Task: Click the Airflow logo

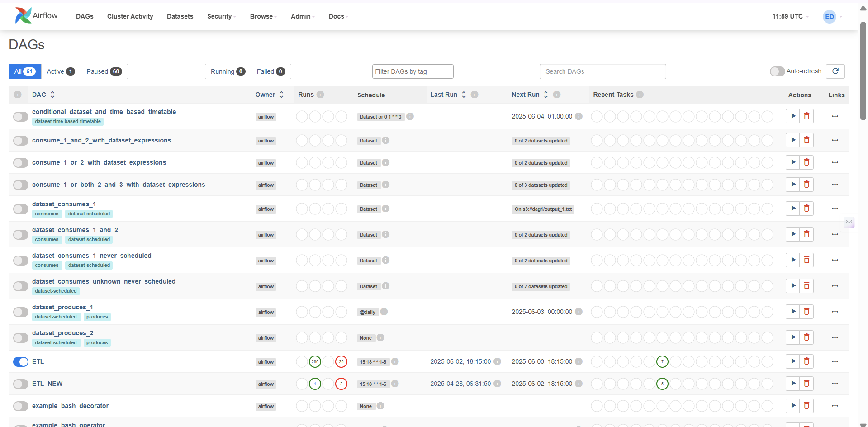Action: [x=36, y=16]
